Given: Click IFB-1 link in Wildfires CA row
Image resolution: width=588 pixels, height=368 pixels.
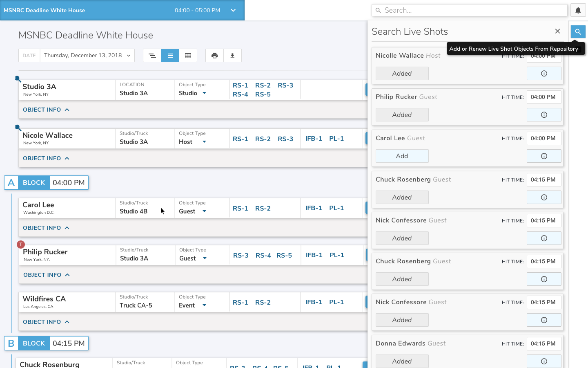Looking at the screenshot, I should pyautogui.click(x=314, y=302).
